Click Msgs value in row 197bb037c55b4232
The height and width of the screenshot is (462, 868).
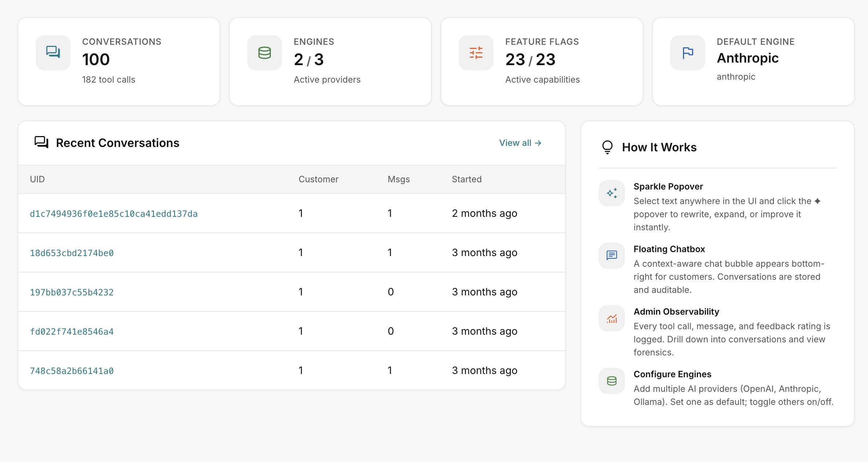point(391,292)
